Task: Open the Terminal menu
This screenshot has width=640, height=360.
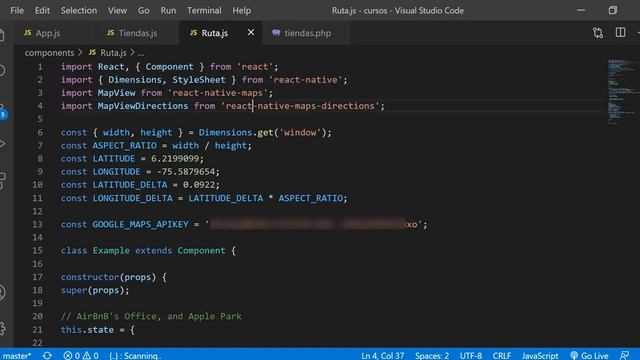Action: point(204,11)
